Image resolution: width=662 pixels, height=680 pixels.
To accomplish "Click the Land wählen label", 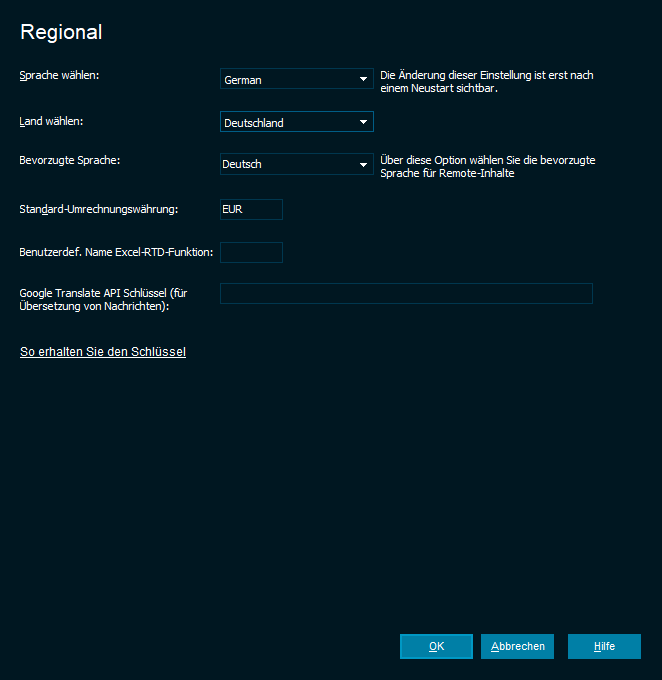I will (51, 121).
